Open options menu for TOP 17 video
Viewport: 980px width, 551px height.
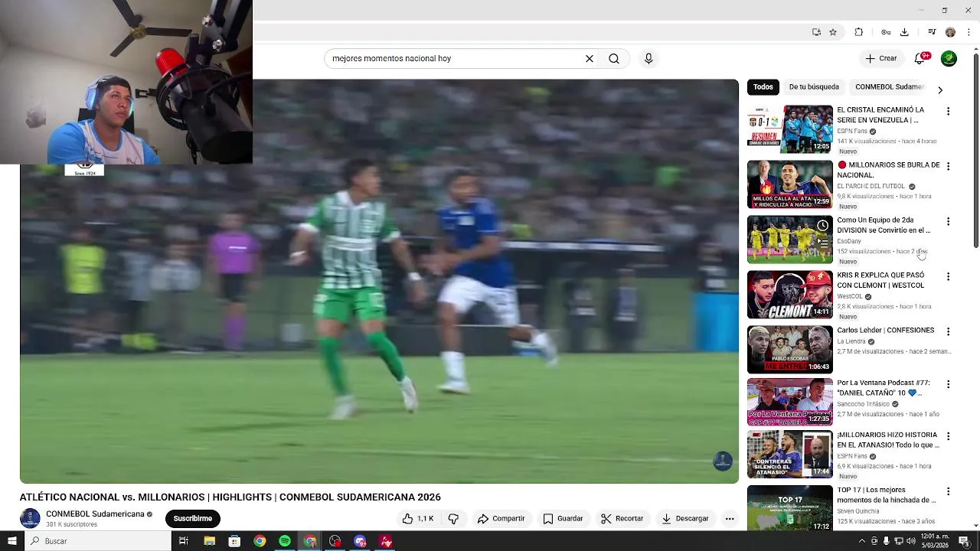coord(948,491)
